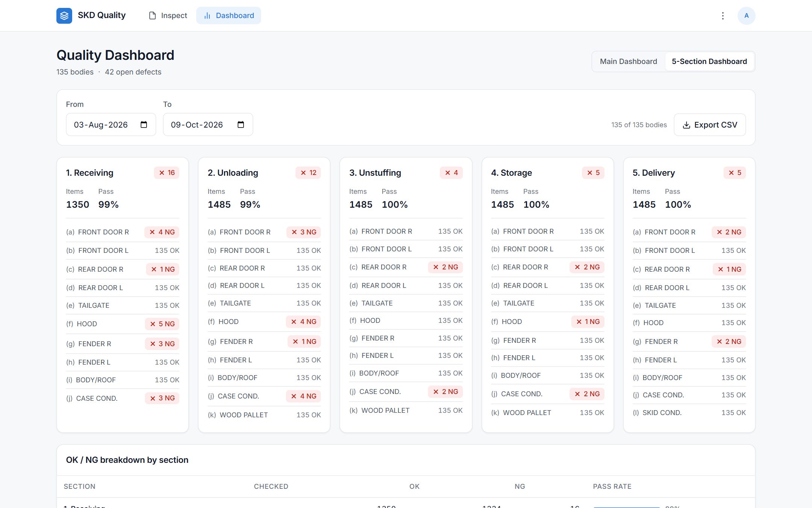Select the 2. Unloading card title
The image size is (812, 508).
[x=233, y=173]
